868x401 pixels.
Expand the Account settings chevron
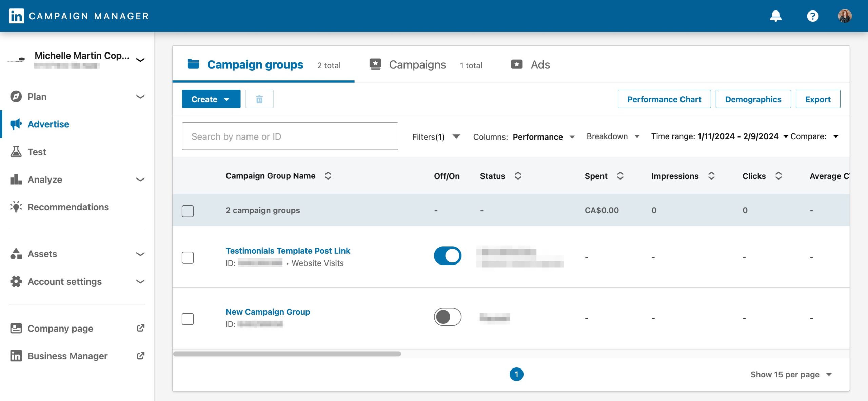tap(140, 281)
